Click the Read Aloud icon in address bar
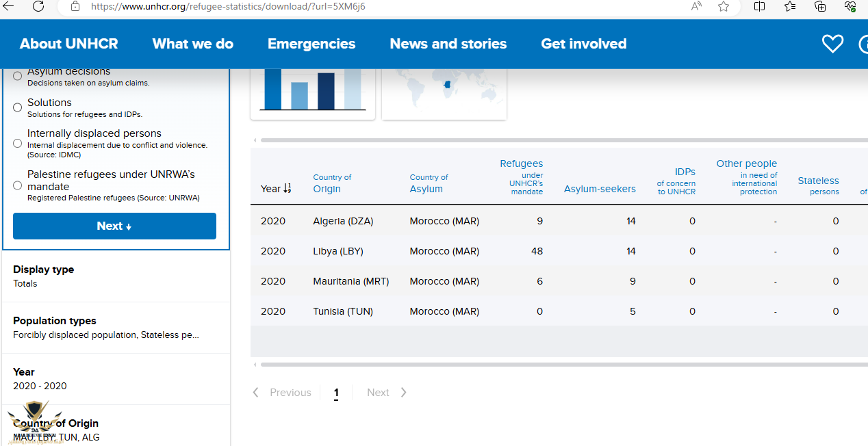The width and height of the screenshot is (868, 446). click(696, 6)
